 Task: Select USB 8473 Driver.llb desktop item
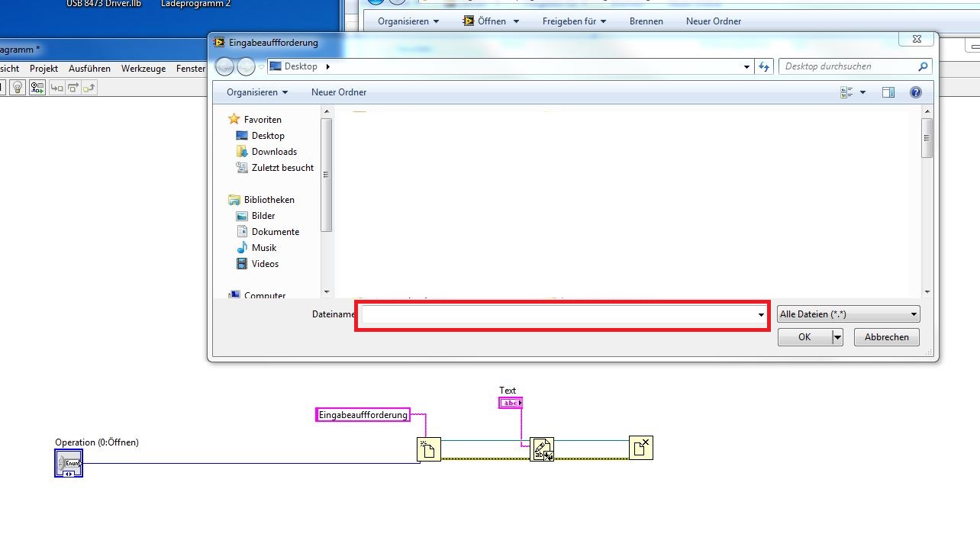pos(104,4)
